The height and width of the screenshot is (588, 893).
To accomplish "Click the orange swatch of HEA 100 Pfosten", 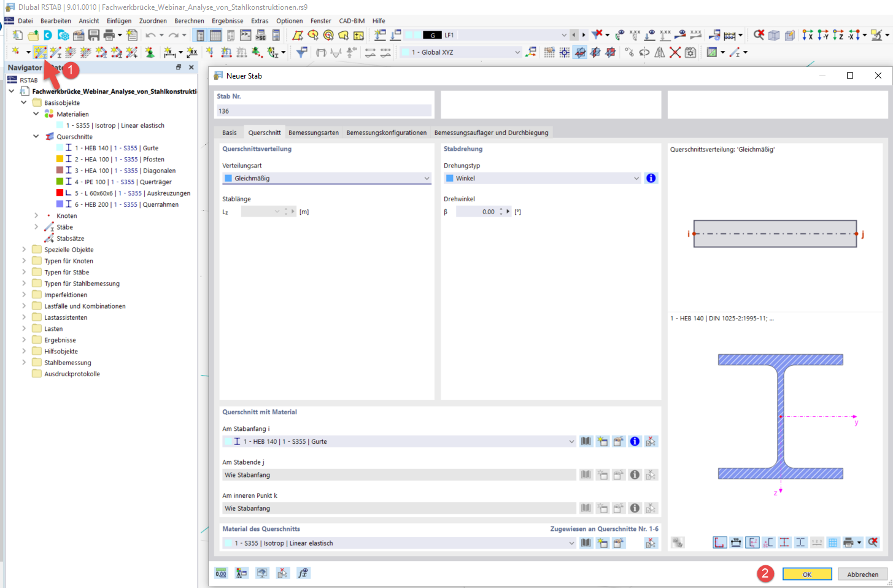I will pos(60,159).
